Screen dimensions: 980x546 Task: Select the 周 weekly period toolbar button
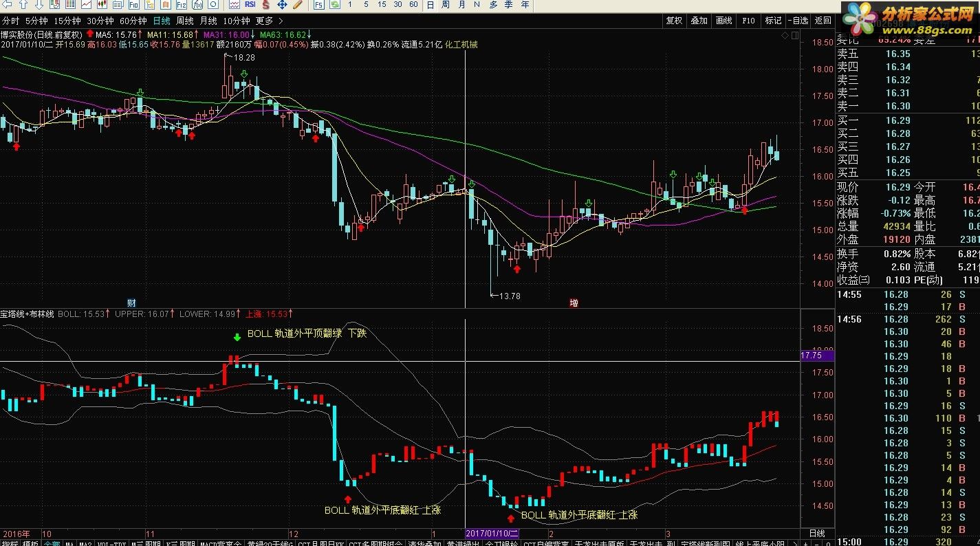[446, 5]
